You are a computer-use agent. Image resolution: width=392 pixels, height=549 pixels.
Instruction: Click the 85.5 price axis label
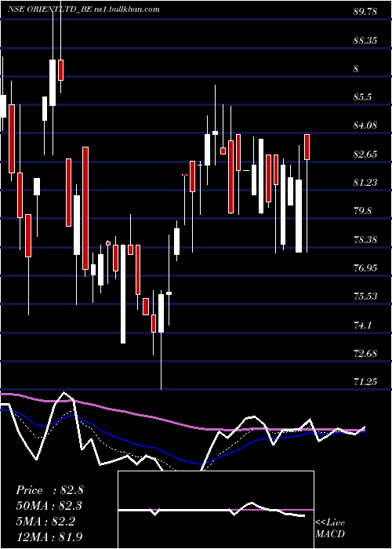[362, 97]
